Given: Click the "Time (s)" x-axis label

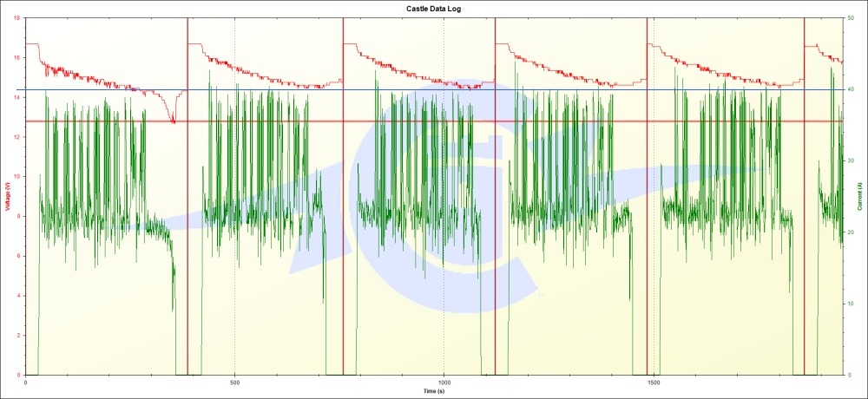Looking at the screenshot, I should tap(434, 391).
